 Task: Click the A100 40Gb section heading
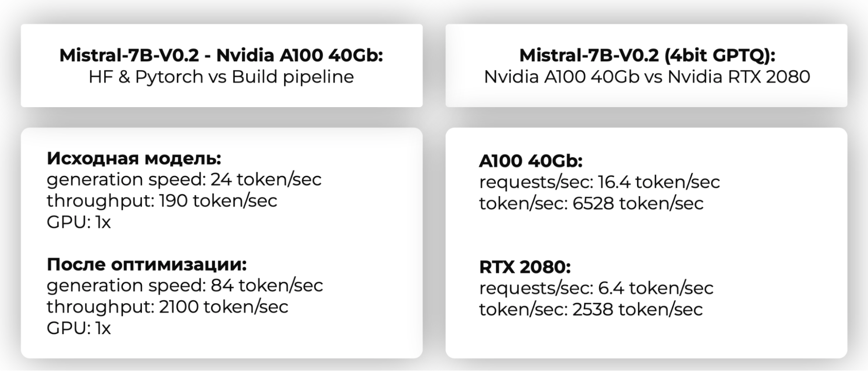530,161
